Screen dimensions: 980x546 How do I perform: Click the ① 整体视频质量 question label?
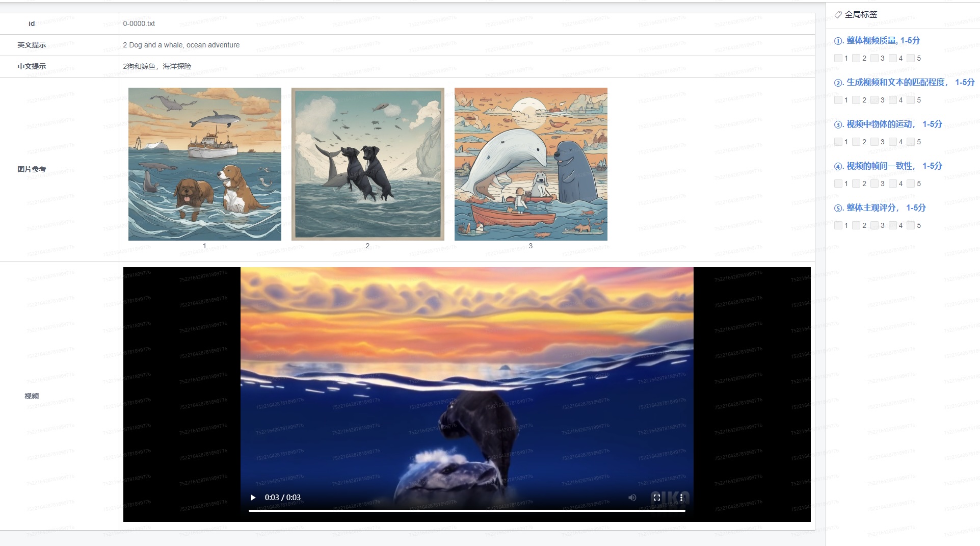877,40
